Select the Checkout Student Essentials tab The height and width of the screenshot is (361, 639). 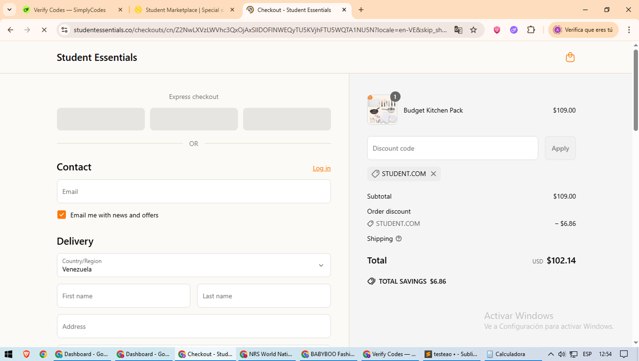(294, 10)
